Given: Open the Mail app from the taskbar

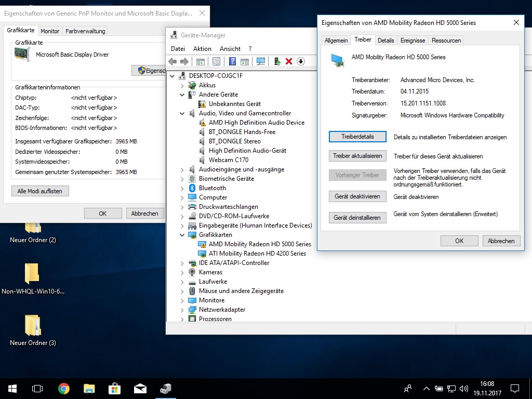Looking at the screenshot, I should 140,389.
